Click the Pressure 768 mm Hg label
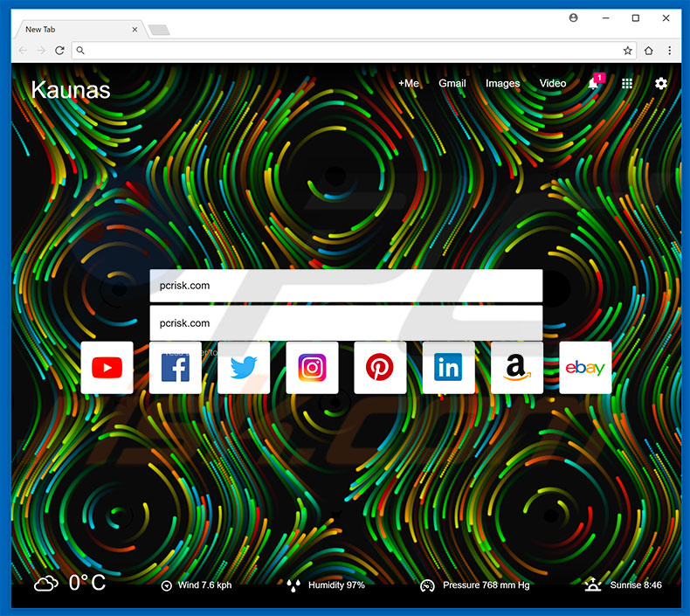Screen dimensions: 690x616 pos(486,585)
